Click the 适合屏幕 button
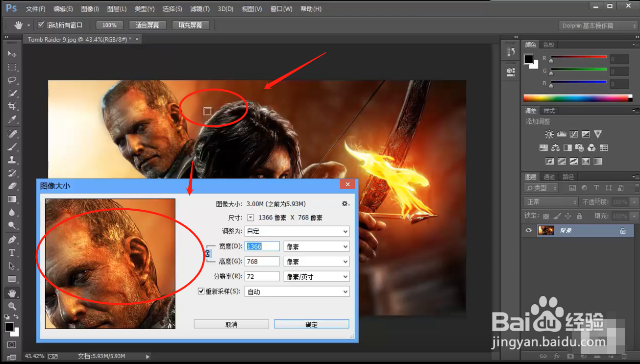640x364 pixels. click(148, 25)
